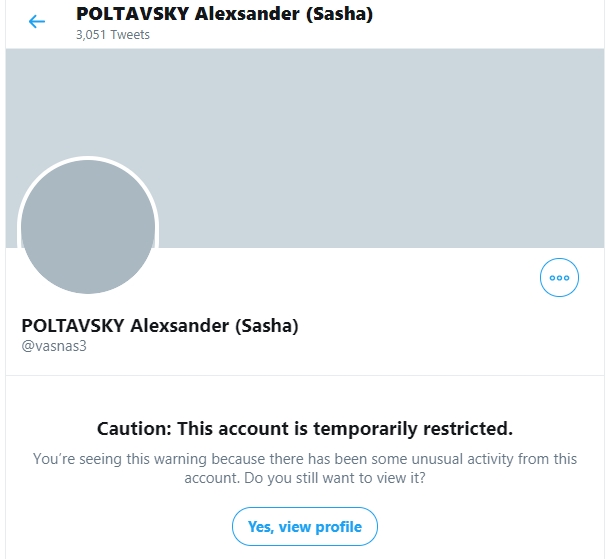Click the unusual activity warning paragraph
This screenshot has width=612, height=559.
(305, 468)
